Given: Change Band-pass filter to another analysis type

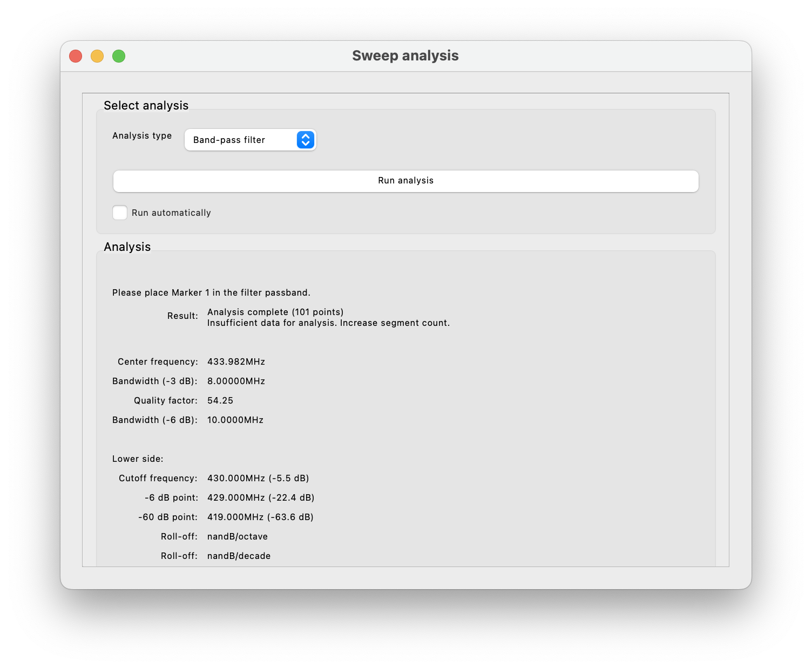Looking at the screenshot, I should tap(250, 140).
